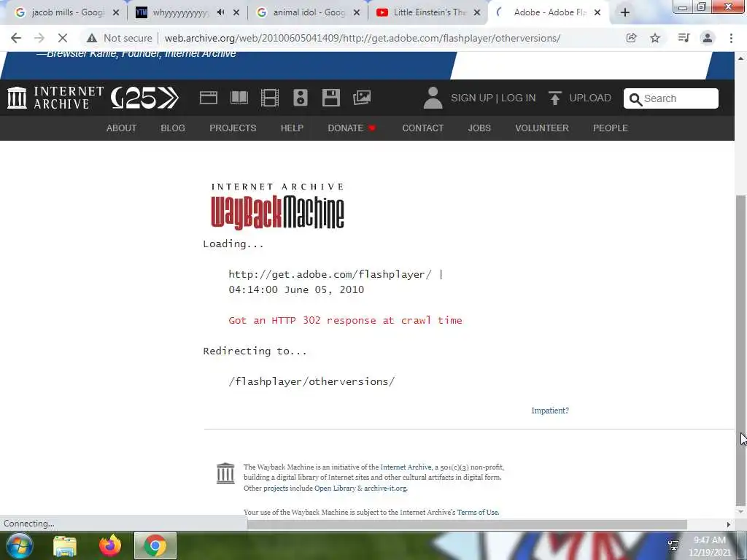Click the Wayback Machine logo
The image size is (747, 560).
[277, 206]
